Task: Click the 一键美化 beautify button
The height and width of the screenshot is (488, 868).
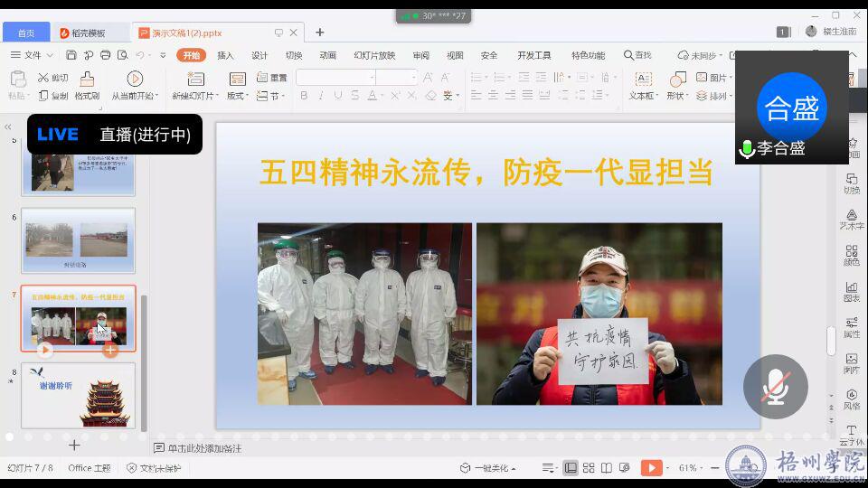Action: point(488,468)
